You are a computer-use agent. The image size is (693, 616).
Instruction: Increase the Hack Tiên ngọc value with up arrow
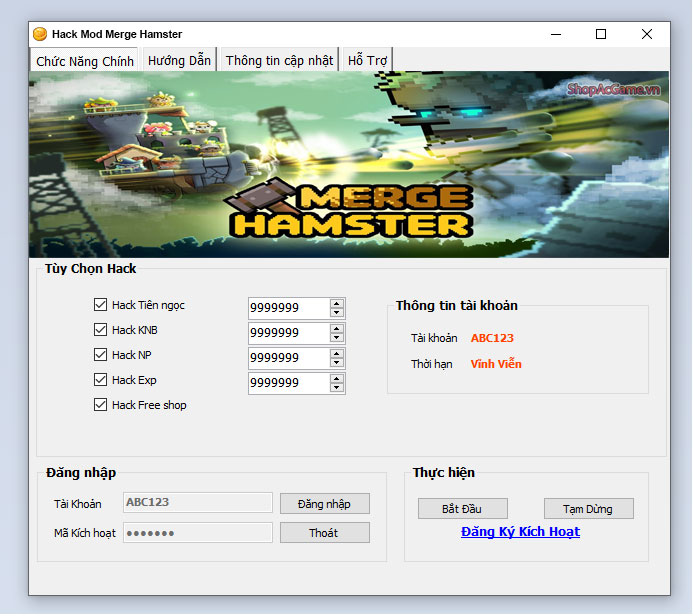tap(337, 304)
